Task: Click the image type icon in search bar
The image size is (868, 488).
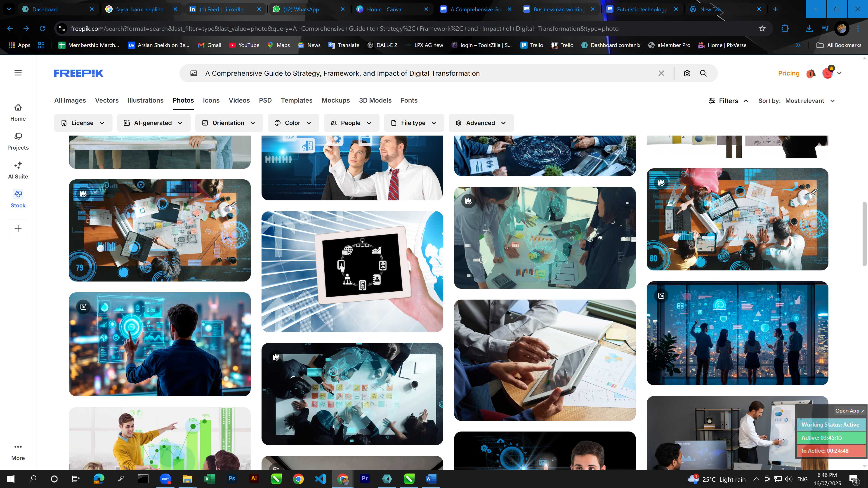Action: [193, 73]
